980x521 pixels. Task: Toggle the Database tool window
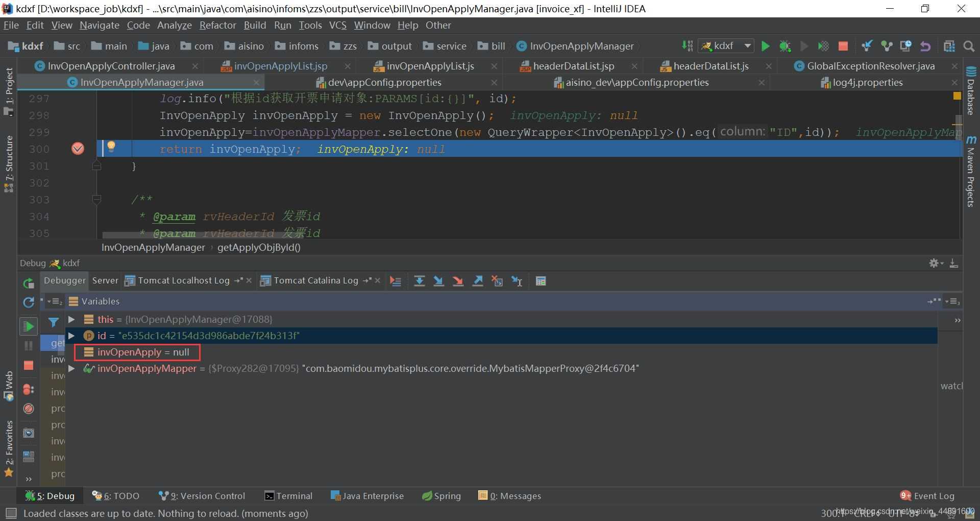coord(971,92)
